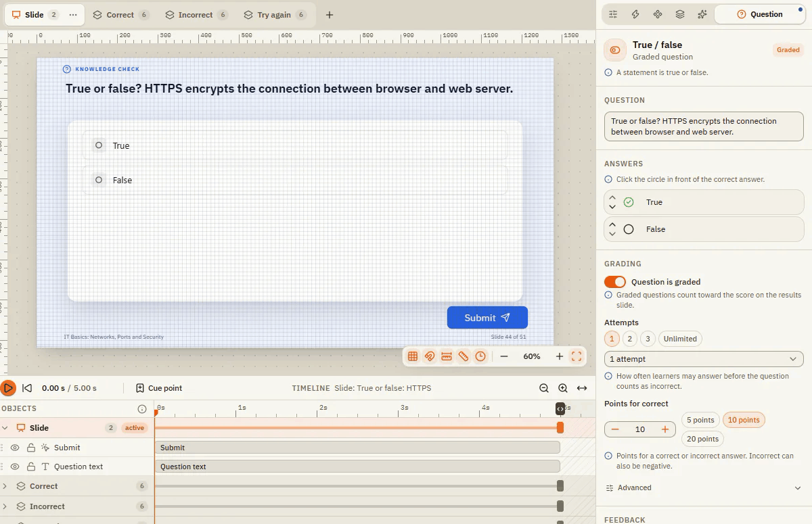Click the question text input field
Image resolution: width=812 pixels, height=524 pixels.
tap(704, 126)
